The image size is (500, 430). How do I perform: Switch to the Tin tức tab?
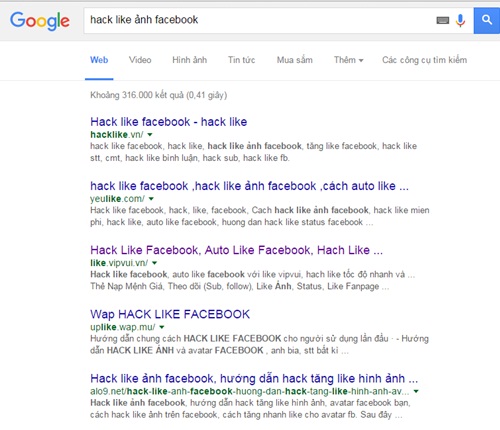241,60
